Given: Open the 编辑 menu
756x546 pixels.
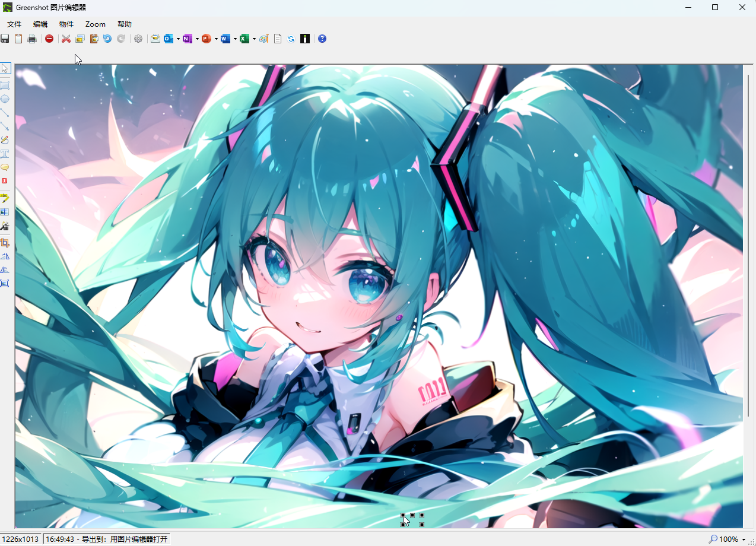Looking at the screenshot, I should coord(40,24).
